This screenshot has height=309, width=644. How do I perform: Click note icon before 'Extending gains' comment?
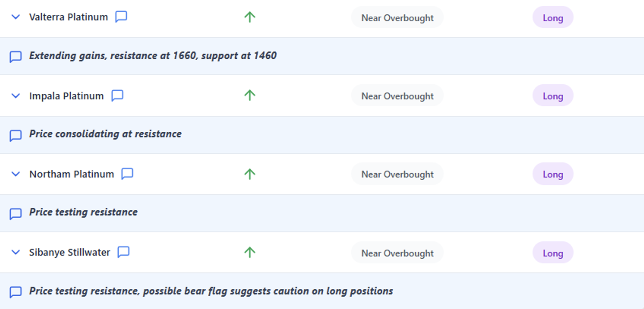[16, 56]
